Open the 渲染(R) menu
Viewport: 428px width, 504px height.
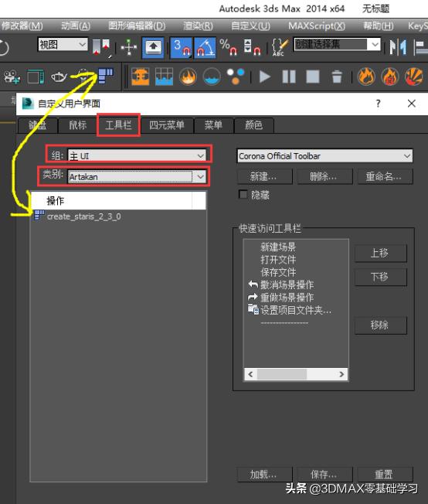pos(198,26)
